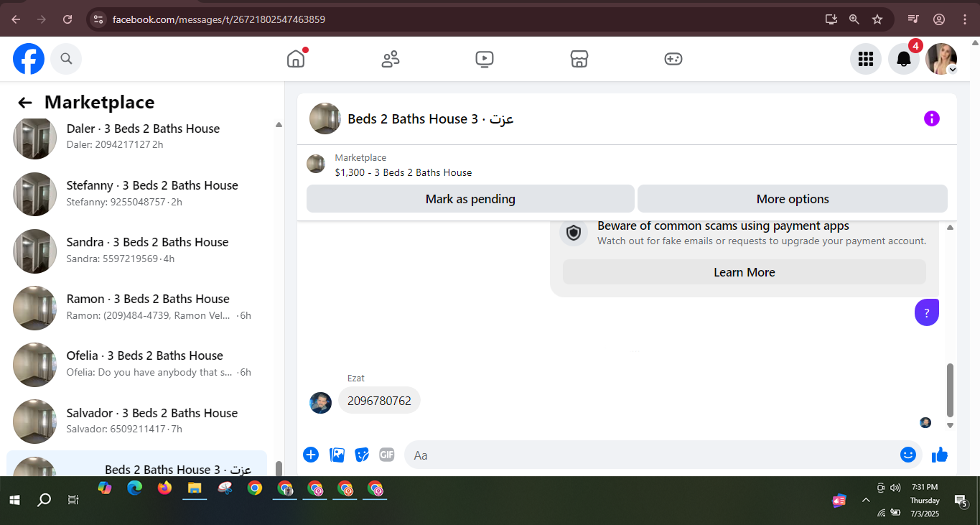Image resolution: width=980 pixels, height=525 pixels.
Task: Open volume control in system tray
Action: point(895,488)
